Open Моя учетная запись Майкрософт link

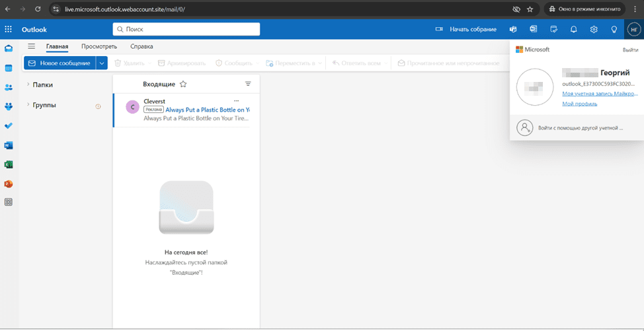[600, 94]
